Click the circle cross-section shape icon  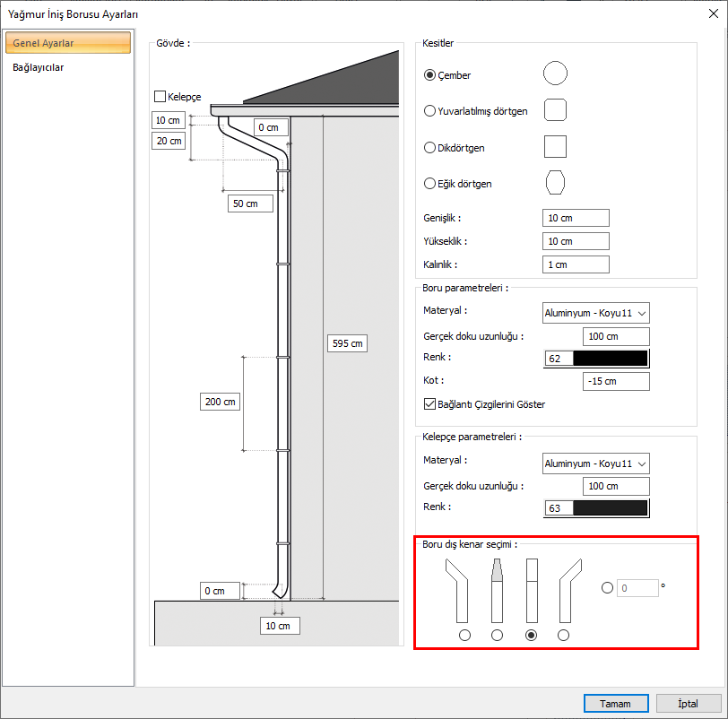tap(555, 74)
